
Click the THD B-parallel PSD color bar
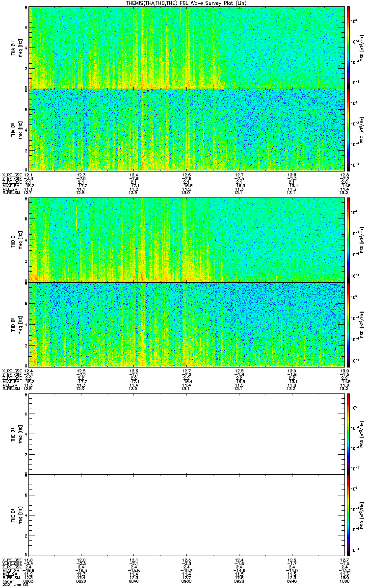pos(348,324)
